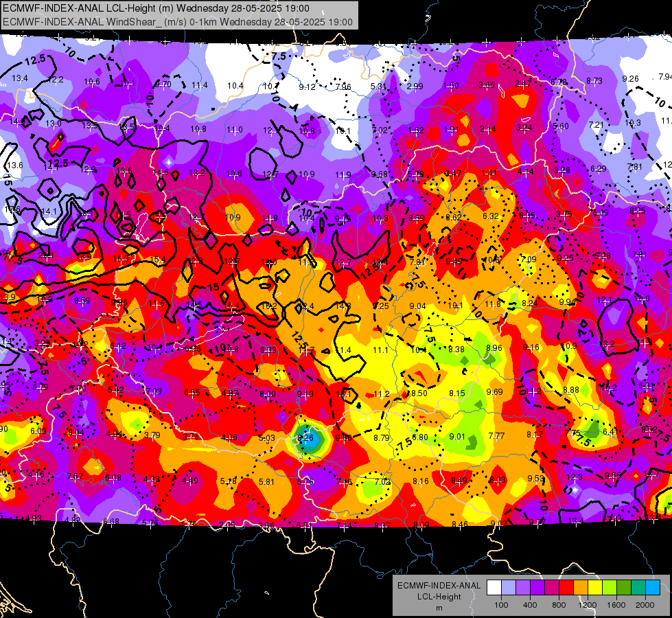Click the dark green legend swatch
Screen dimensions: 672x618
(x=623, y=588)
